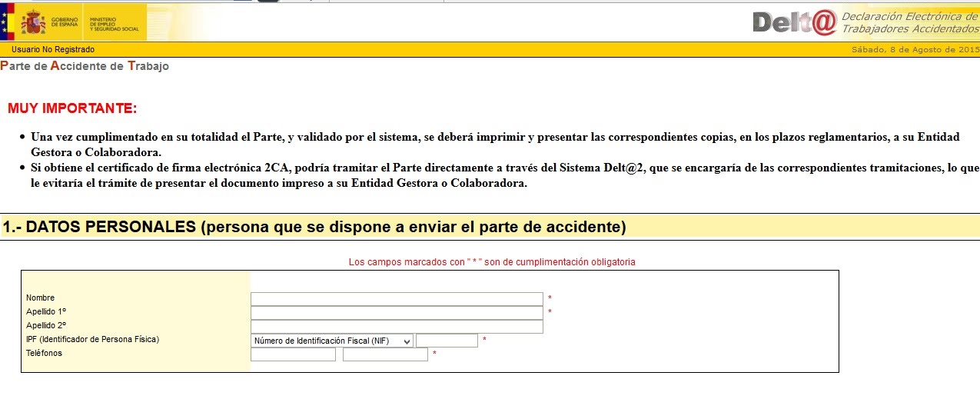Image resolution: width=980 pixels, height=409 pixels.
Task: Click the date 'Sábado, 8 de Agosto' text
Action: point(915,50)
